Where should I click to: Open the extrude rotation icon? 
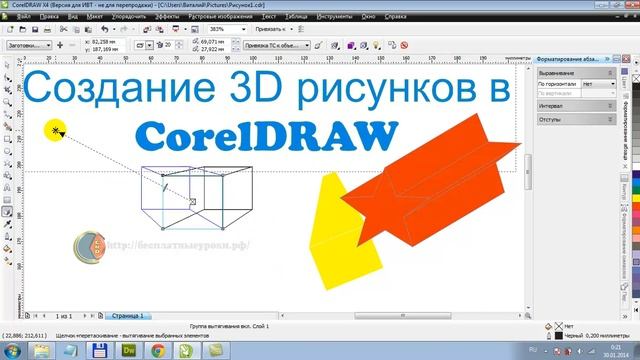335,45
